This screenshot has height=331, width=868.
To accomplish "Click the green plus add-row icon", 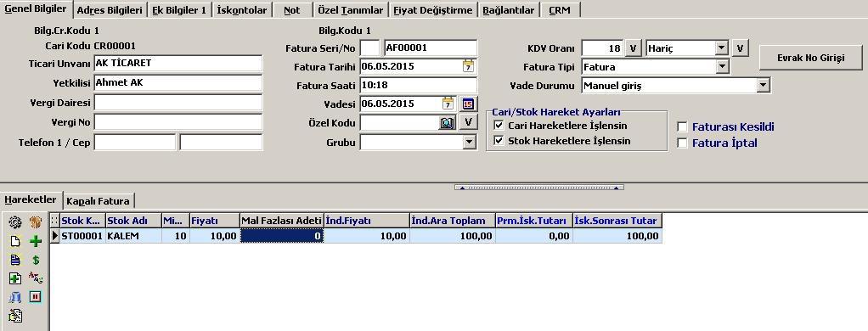I will [x=36, y=241].
